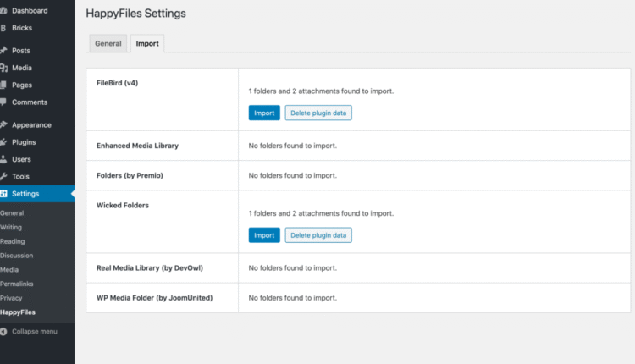The width and height of the screenshot is (635, 364).
Task: Open Reading settings submenu link
Action: click(12, 241)
